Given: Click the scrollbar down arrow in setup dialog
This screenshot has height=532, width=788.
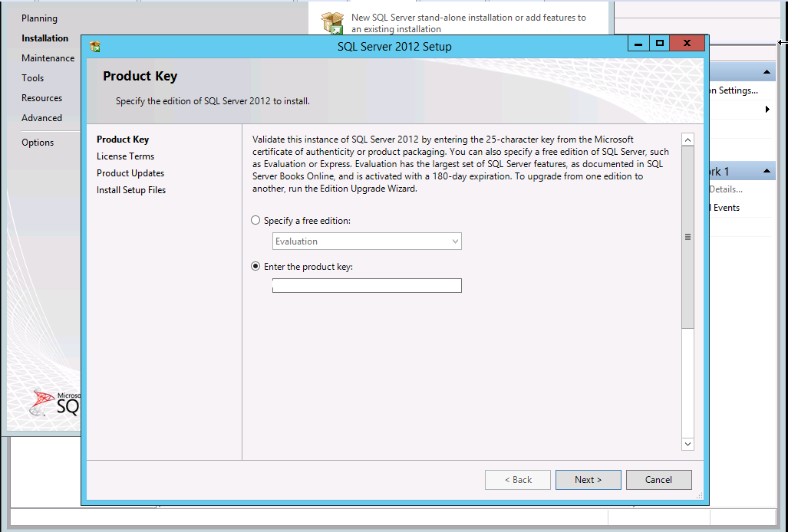Looking at the screenshot, I should click(688, 444).
